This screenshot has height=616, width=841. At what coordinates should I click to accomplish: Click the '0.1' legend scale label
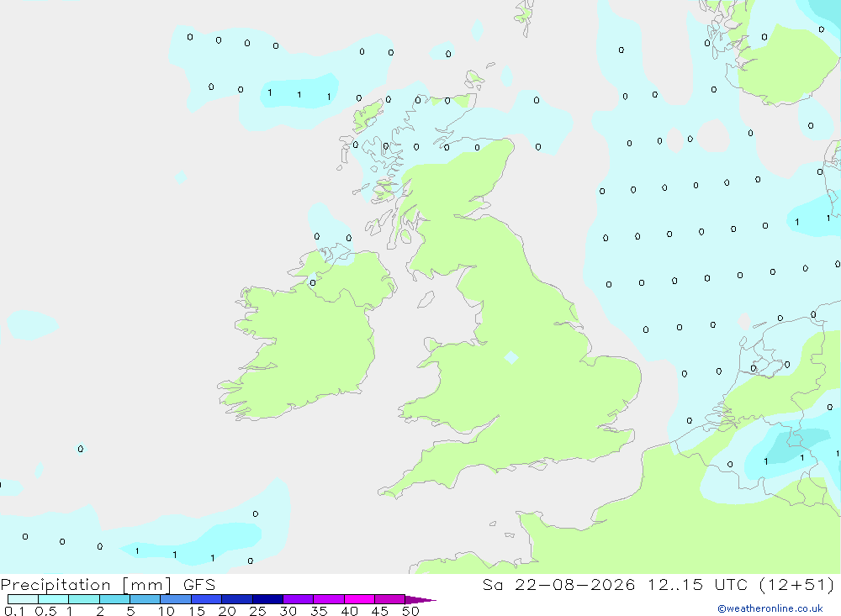[14, 611]
